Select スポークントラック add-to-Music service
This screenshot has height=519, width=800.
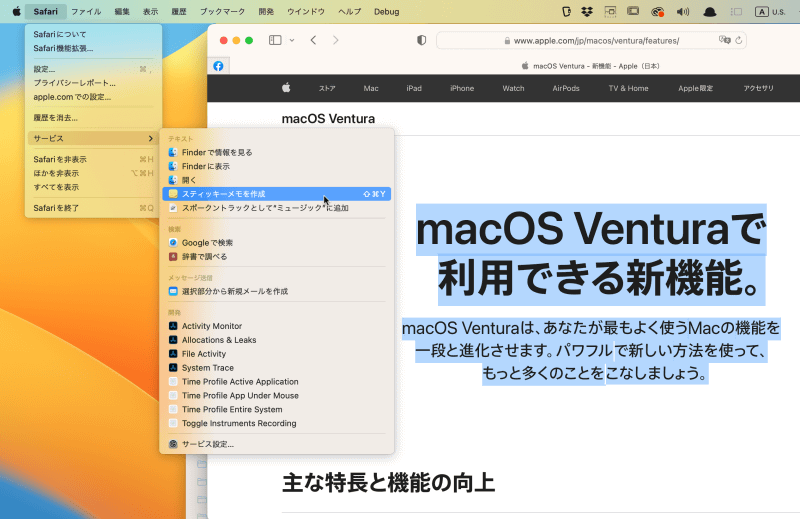click(277, 208)
